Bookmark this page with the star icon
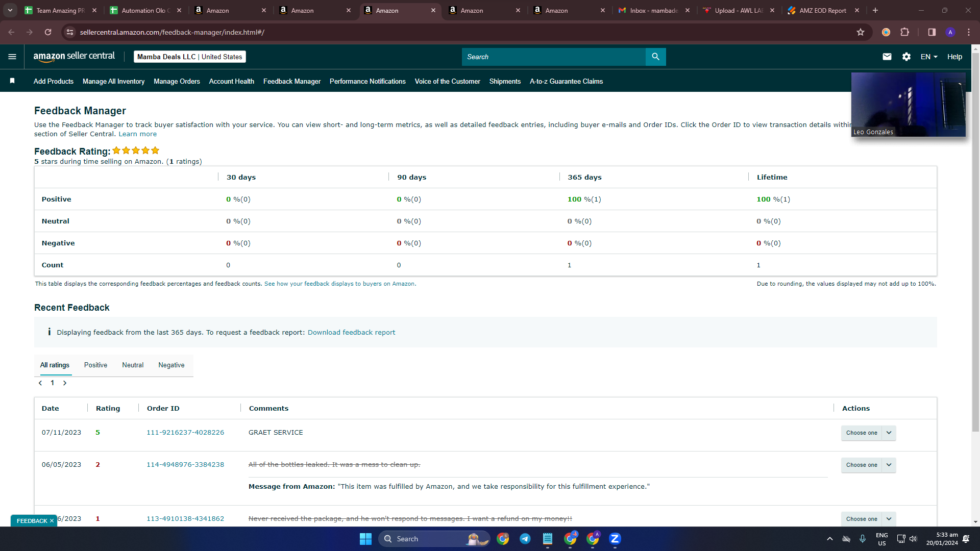 pos(861,32)
